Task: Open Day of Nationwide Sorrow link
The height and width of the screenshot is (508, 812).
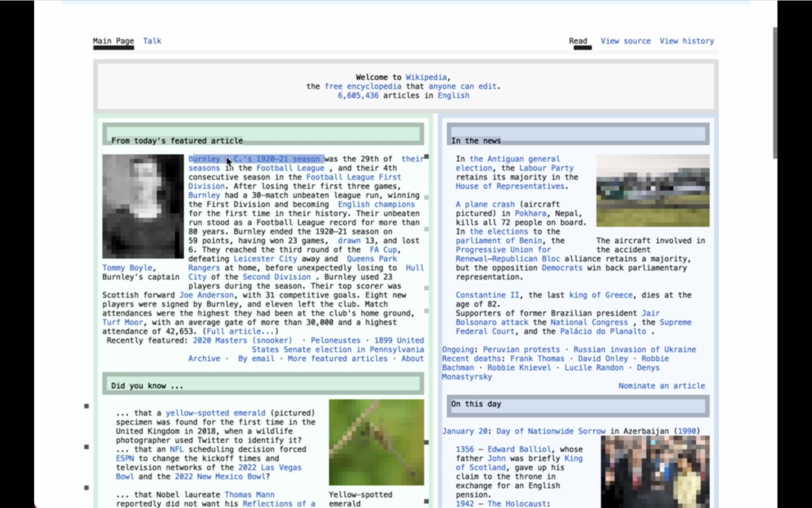Action: click(551, 431)
